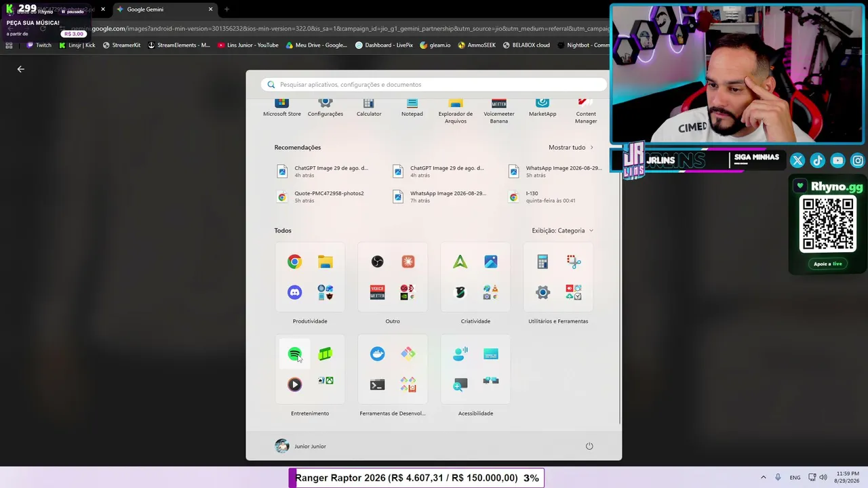Open the Photos app in Criatividade
The image size is (868, 488).
tap(491, 262)
